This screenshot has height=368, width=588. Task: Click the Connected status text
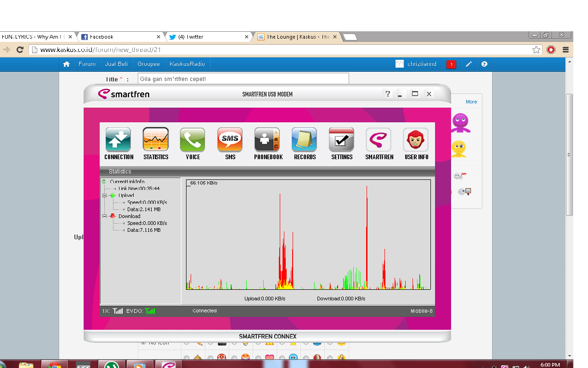(x=204, y=311)
